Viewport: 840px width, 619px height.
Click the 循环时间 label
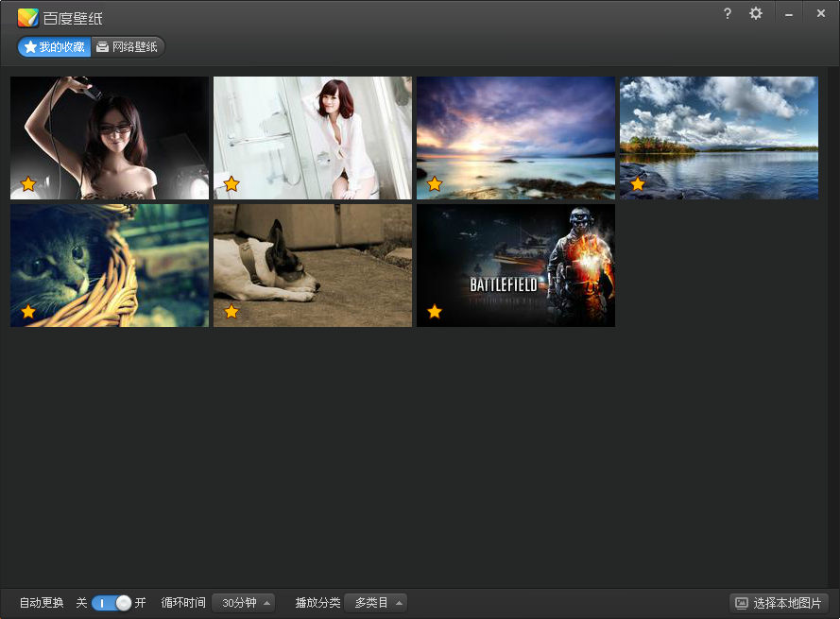coord(183,603)
